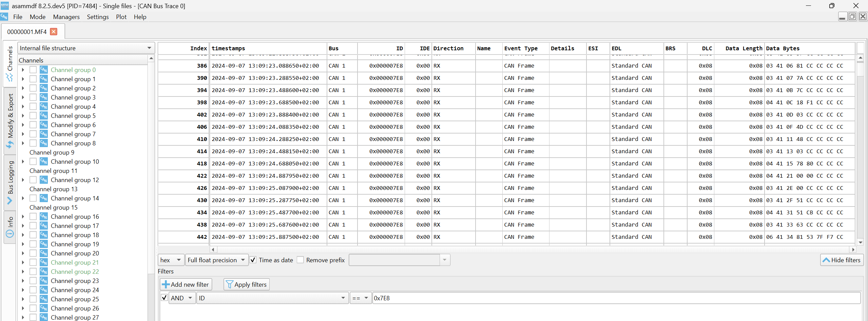
Task: Check the Channel group 5 checkbox
Action: (33, 115)
